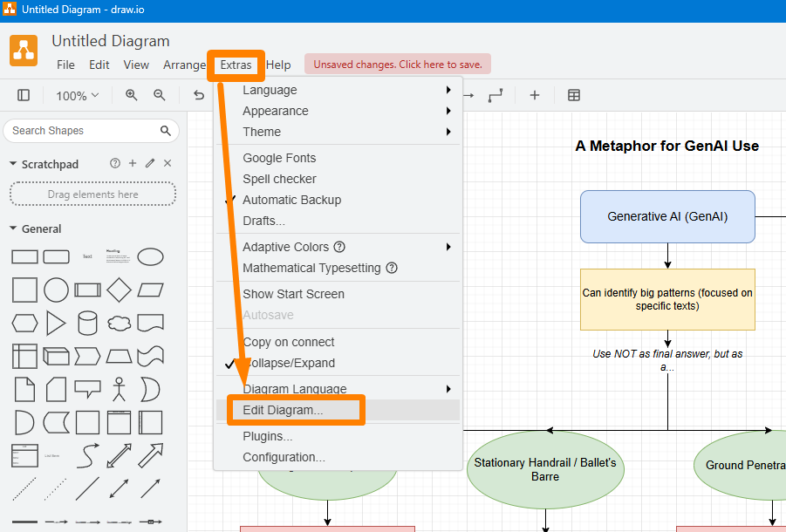Select the cloud shape
Image resolution: width=786 pixels, height=532 pixels.
(119, 323)
